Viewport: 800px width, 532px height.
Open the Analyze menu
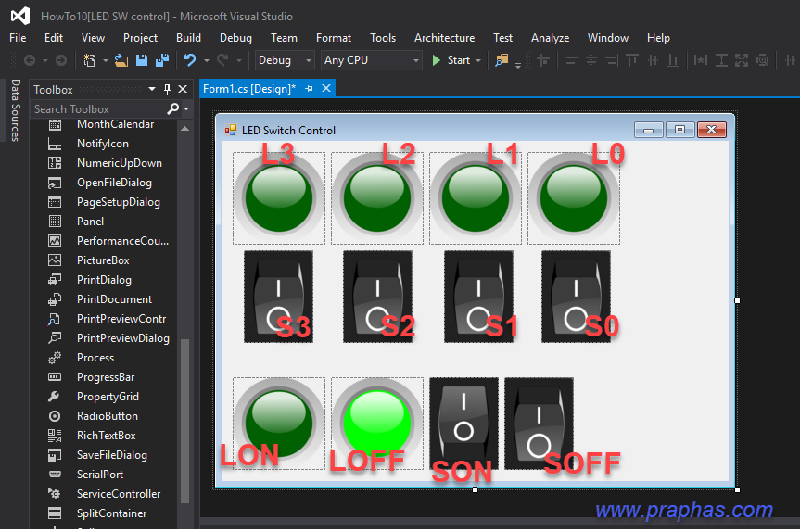click(550, 38)
